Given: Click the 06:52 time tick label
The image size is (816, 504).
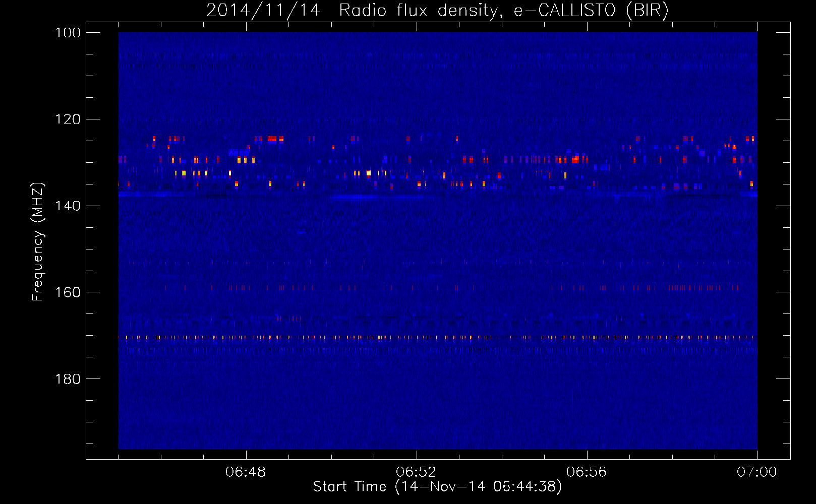Looking at the screenshot, I should (x=416, y=472).
